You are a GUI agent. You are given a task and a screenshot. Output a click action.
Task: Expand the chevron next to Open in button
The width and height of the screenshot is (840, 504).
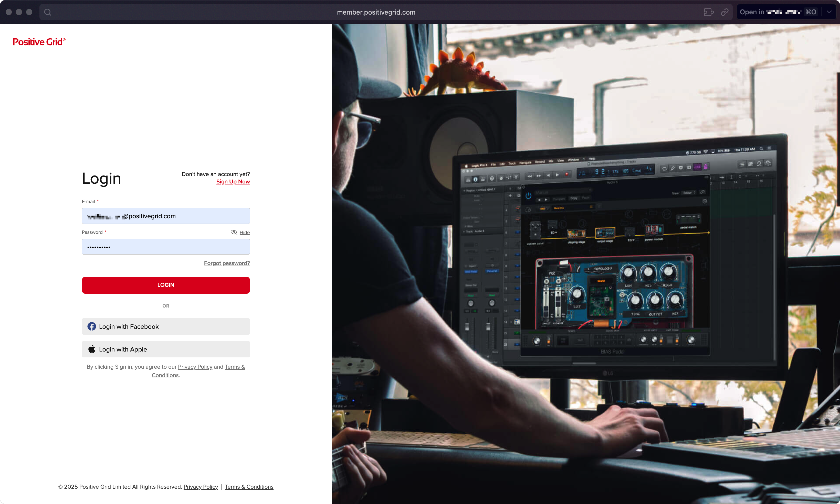click(x=829, y=12)
